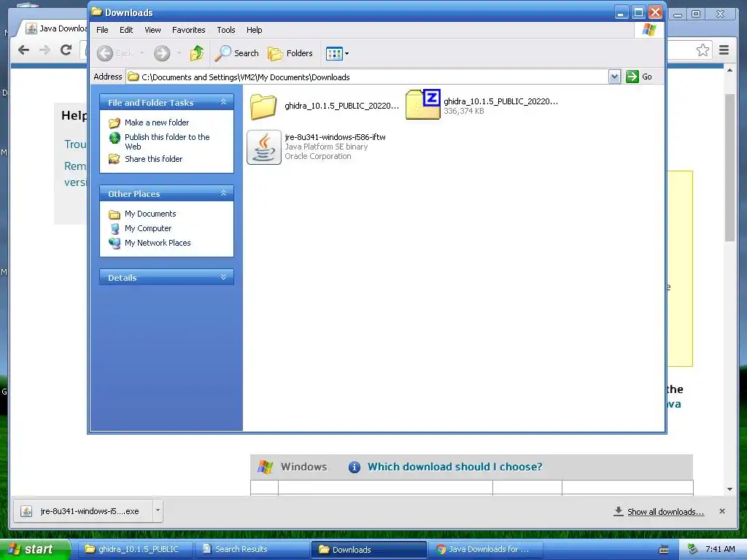Click the on-screen keyboard tray icon
Image resolution: width=747 pixels, height=560 pixels.
(x=663, y=550)
